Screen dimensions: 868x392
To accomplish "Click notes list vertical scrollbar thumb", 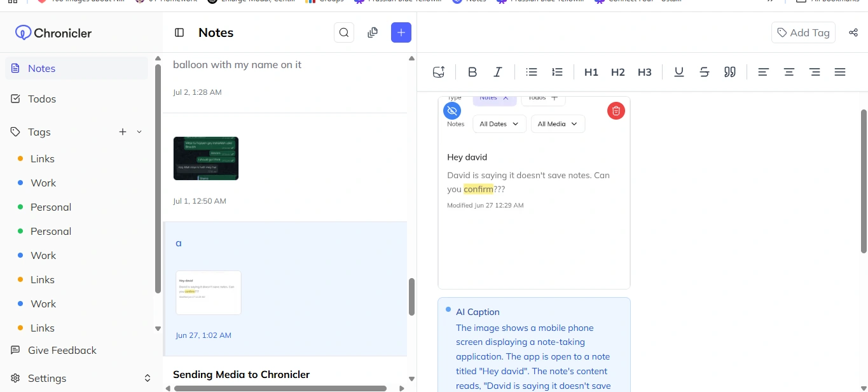I will click(x=411, y=297).
